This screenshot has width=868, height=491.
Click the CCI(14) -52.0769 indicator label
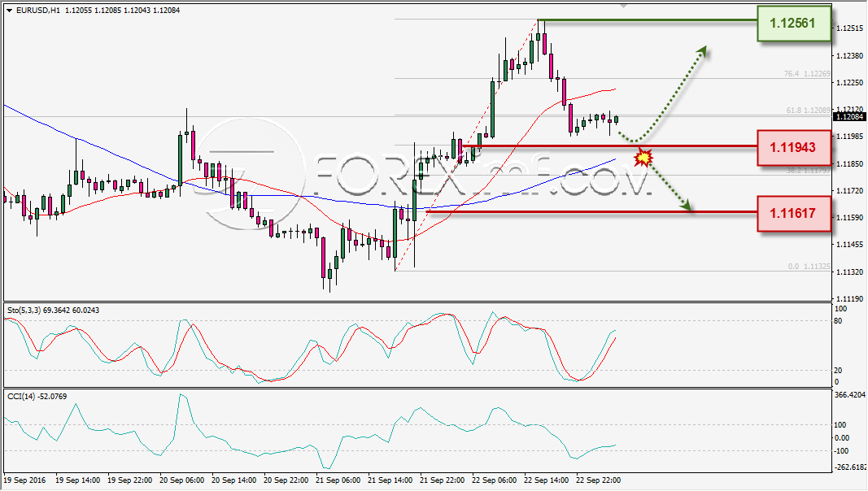tap(37, 397)
